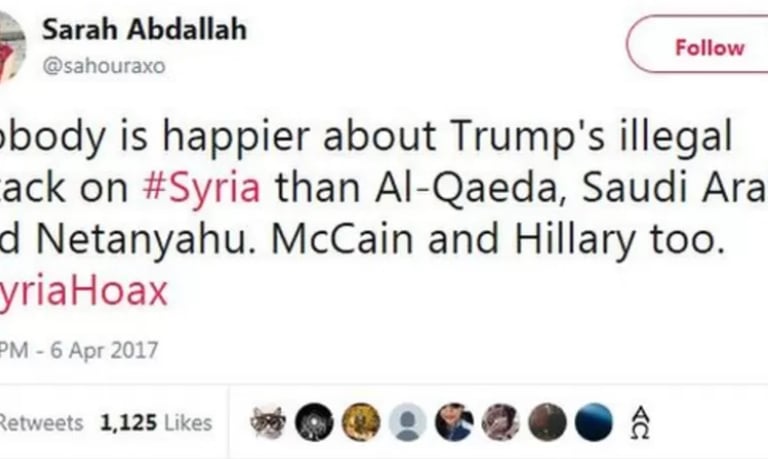Click the Follow button

pos(697,44)
